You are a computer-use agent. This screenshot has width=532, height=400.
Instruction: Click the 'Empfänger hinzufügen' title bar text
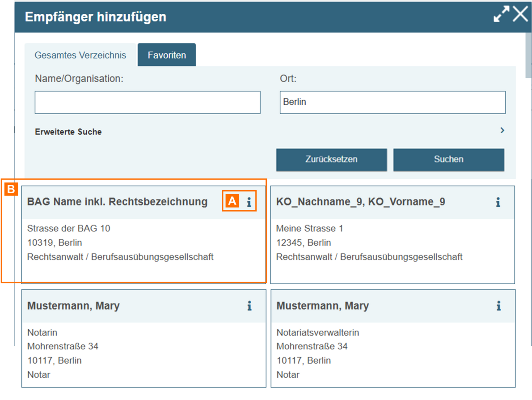click(96, 17)
